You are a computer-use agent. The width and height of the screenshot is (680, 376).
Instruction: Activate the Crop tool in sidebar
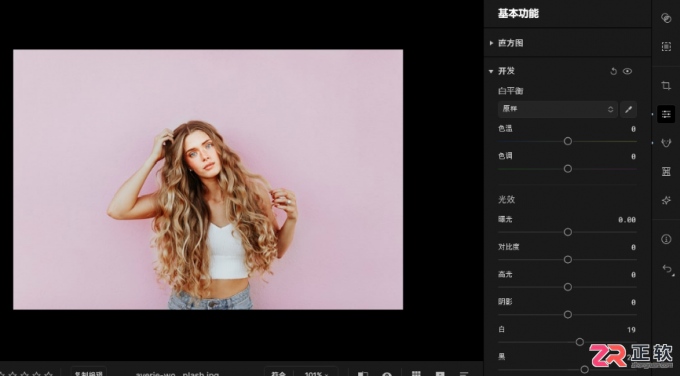point(666,85)
